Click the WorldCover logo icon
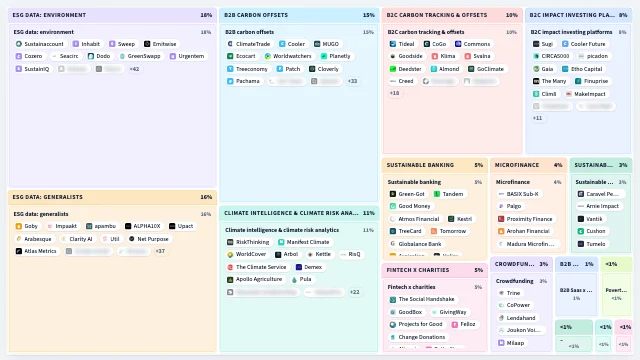The height and width of the screenshot is (360, 640). [x=230, y=254]
